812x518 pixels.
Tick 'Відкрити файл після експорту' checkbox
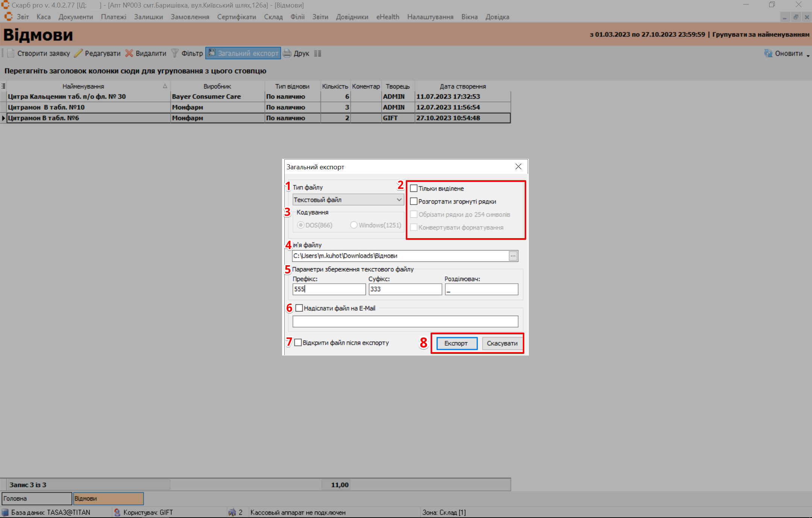pos(298,343)
